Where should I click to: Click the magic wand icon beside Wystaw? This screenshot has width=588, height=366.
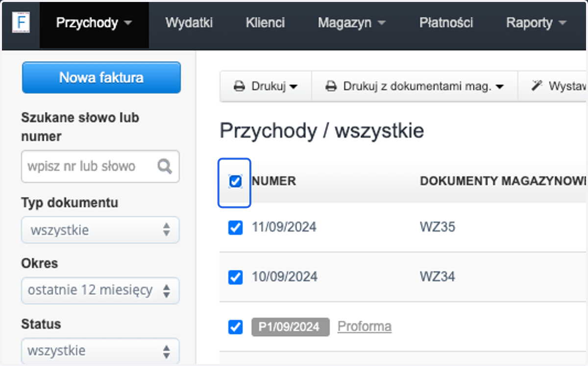(x=538, y=86)
